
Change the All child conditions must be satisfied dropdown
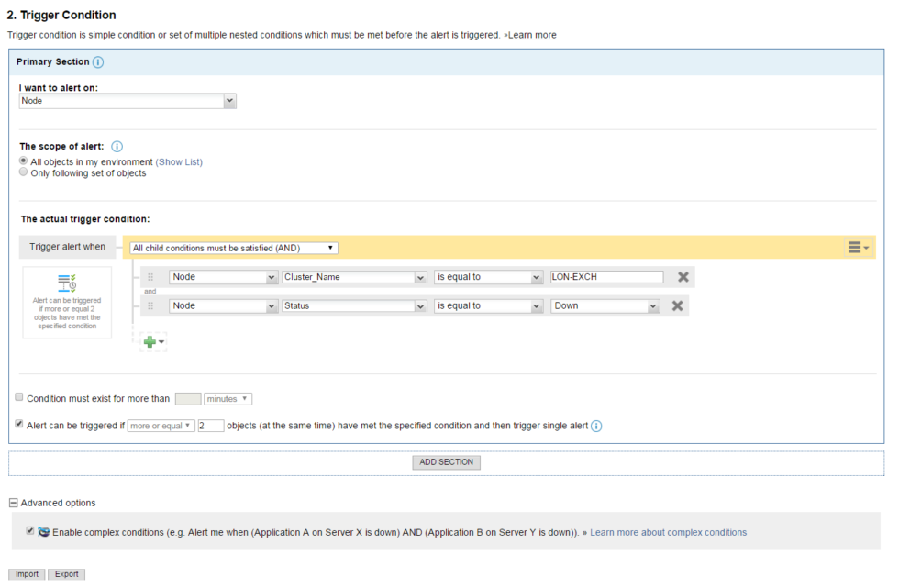tap(232, 247)
